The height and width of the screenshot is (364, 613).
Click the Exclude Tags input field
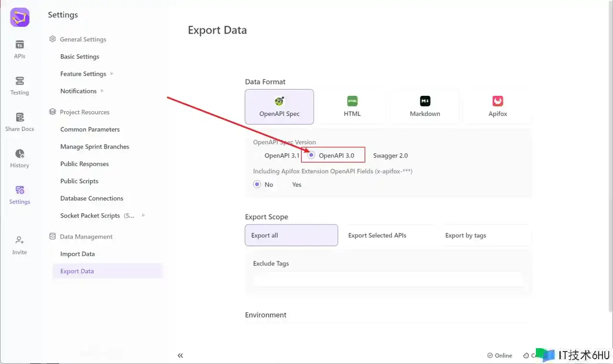tap(388, 279)
